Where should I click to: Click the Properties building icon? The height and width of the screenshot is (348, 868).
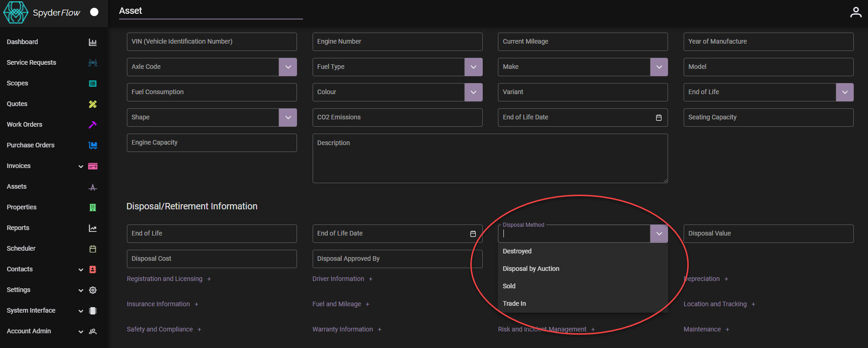92,208
